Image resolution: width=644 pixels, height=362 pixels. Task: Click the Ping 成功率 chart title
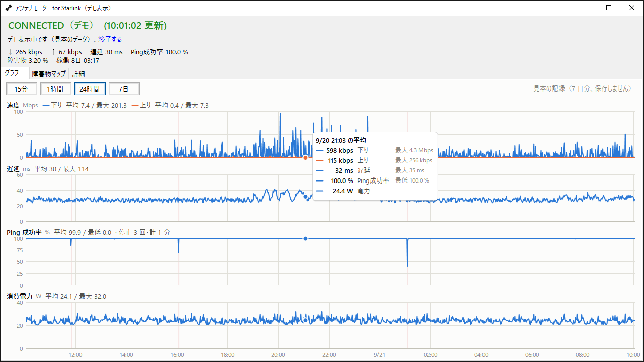point(24,233)
